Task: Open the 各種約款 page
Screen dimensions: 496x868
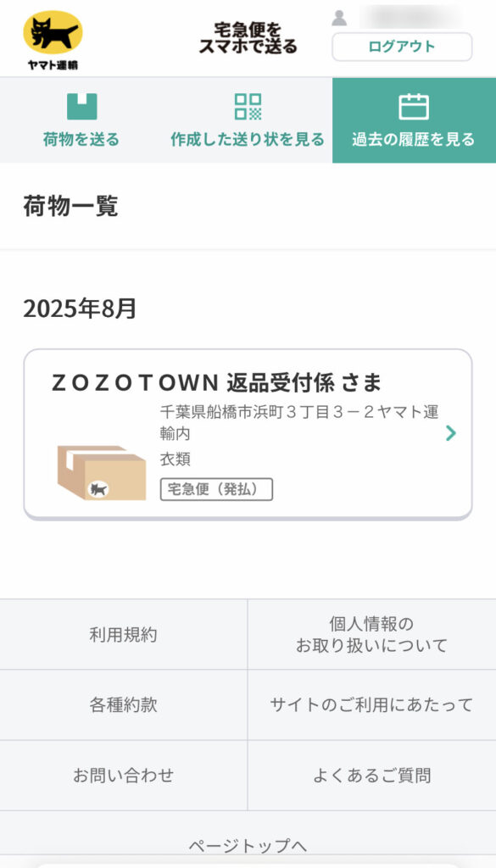Action: [124, 704]
